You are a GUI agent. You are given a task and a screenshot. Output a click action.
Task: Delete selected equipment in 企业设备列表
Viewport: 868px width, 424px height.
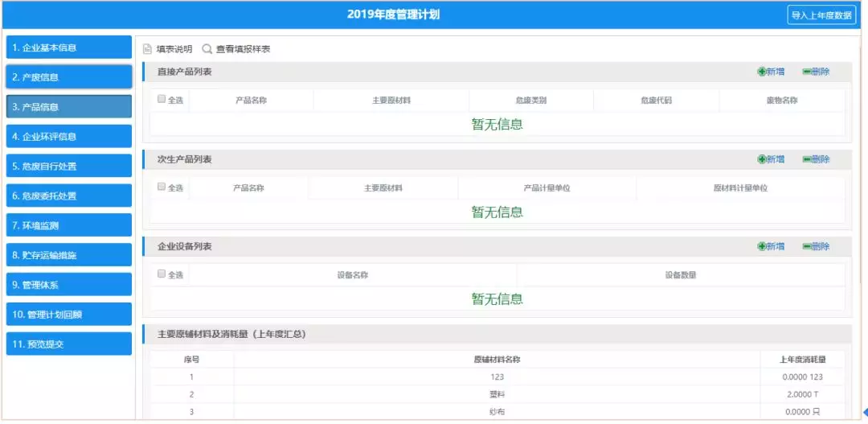pyautogui.click(x=816, y=246)
